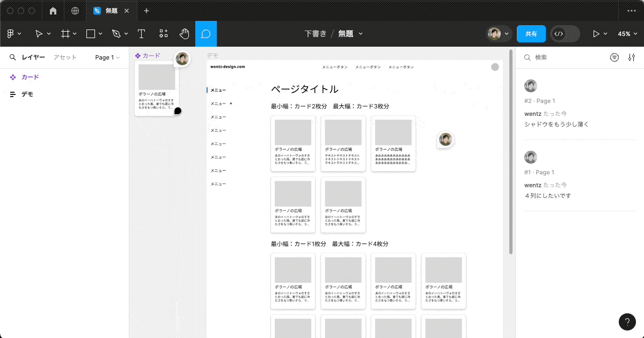Select the Move tool in the toolbar

tap(39, 33)
